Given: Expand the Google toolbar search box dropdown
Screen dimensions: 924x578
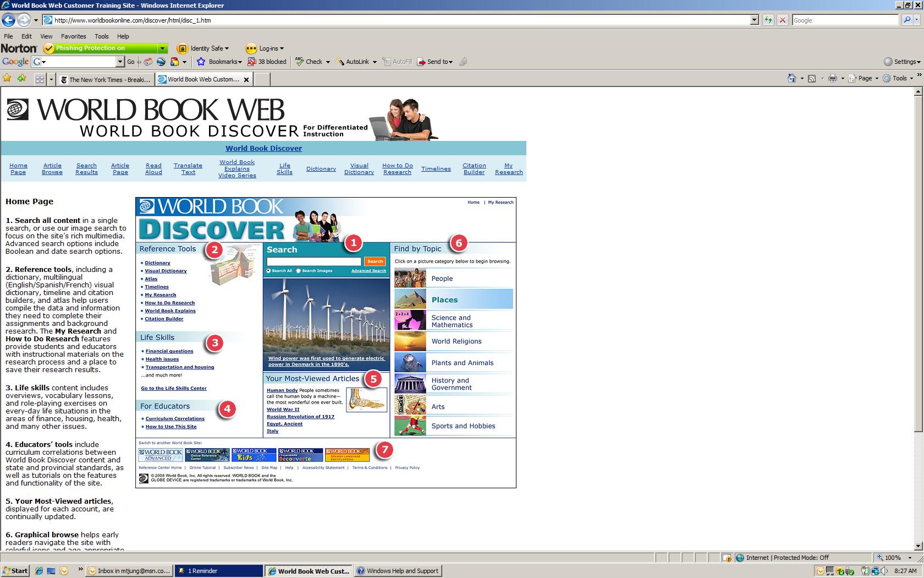Looking at the screenshot, I should point(120,62).
